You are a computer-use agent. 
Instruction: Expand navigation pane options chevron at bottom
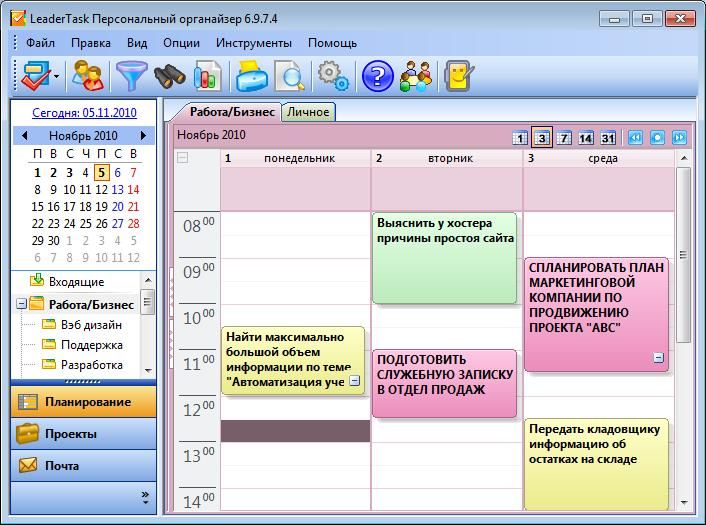[x=145, y=496]
